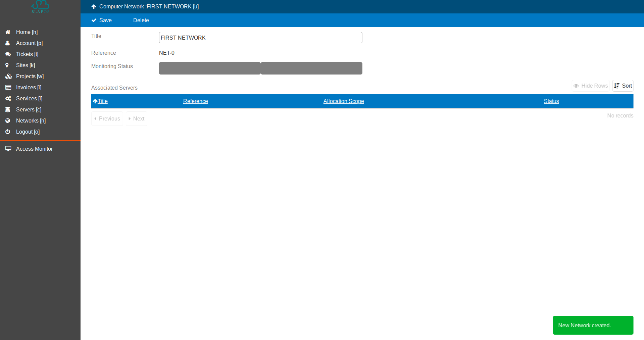The height and width of the screenshot is (340, 644).
Task: Click the SlapOS cloud logo
Action: [x=40, y=7]
